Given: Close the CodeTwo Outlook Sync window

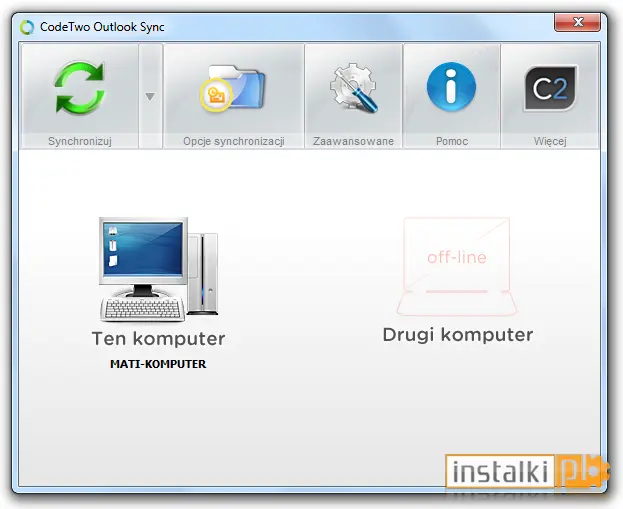Looking at the screenshot, I should click(577, 22).
